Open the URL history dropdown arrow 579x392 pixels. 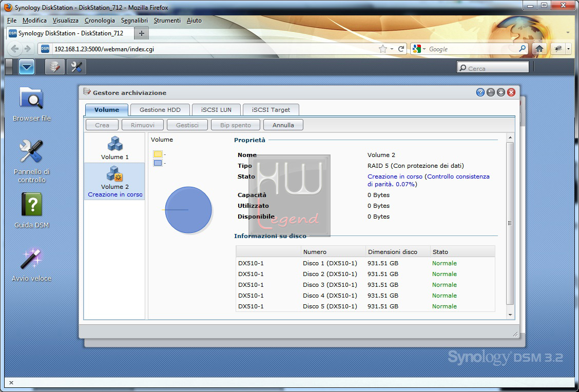click(x=392, y=49)
